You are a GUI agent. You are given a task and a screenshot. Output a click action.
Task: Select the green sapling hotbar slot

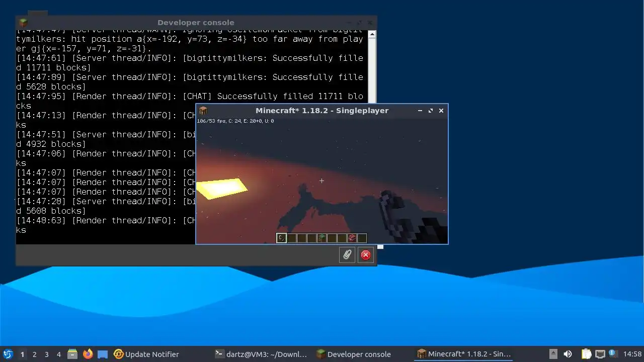(322, 238)
